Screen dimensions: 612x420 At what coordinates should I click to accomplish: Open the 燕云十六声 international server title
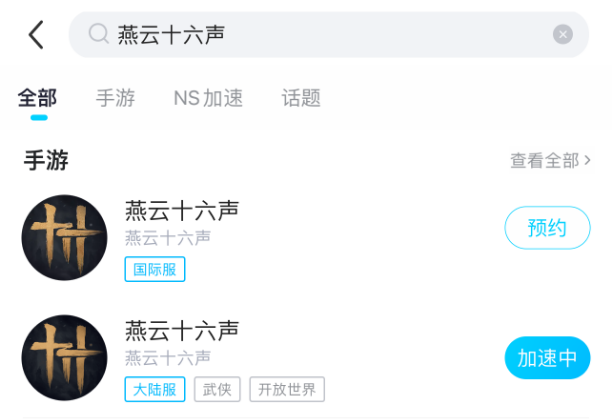click(182, 211)
